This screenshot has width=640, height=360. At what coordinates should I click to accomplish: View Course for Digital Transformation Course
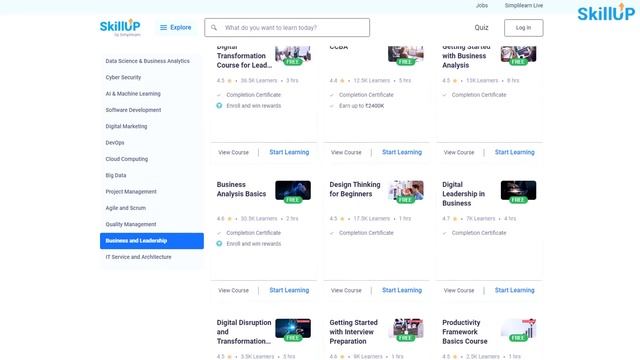coord(233,152)
